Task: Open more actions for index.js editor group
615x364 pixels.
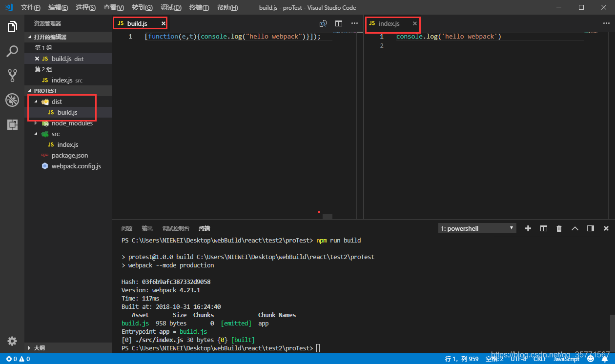Action: (607, 23)
